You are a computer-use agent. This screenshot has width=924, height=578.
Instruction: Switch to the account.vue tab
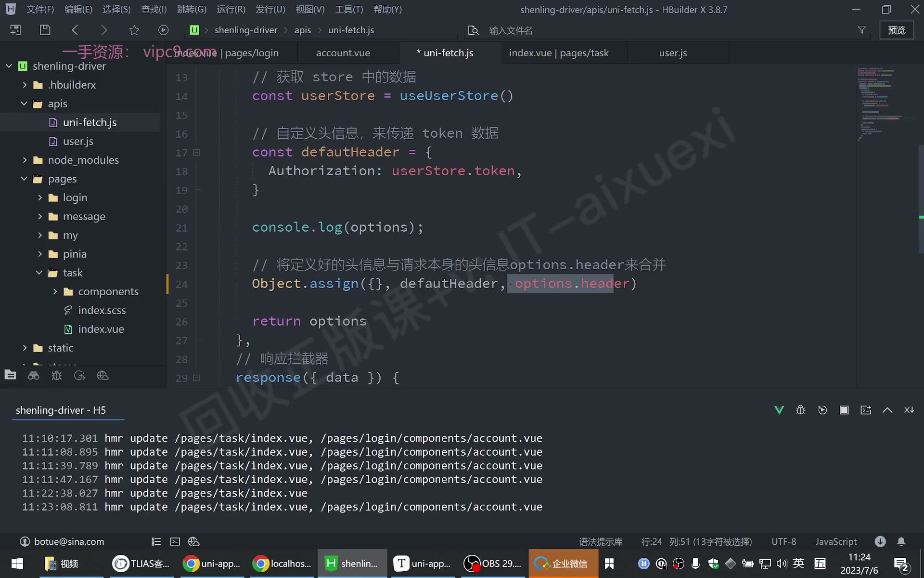pyautogui.click(x=343, y=53)
